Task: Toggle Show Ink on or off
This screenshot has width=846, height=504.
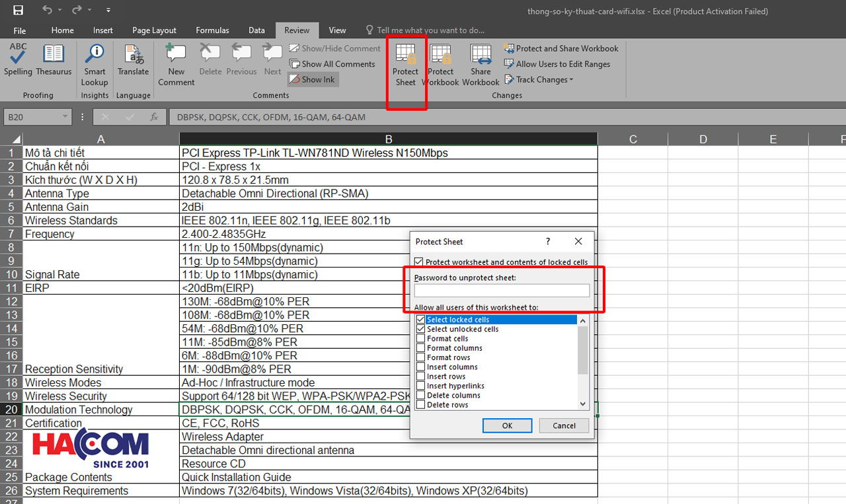Action: pos(313,79)
